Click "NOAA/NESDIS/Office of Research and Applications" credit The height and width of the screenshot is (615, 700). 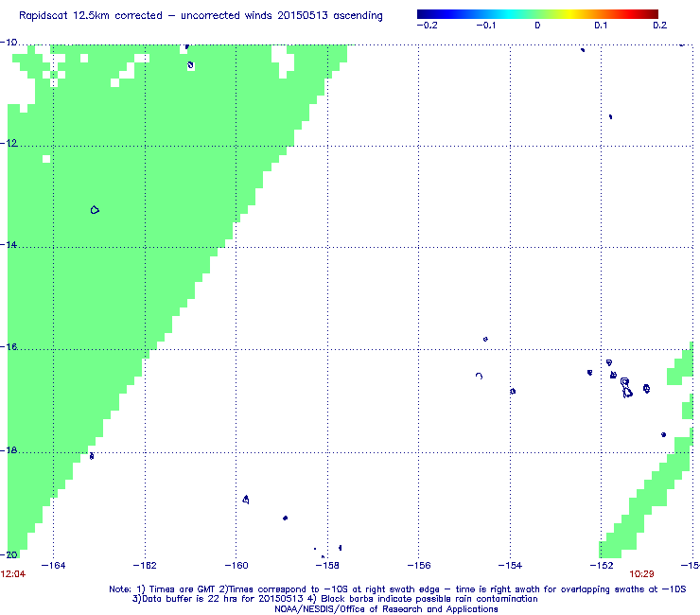(386, 609)
